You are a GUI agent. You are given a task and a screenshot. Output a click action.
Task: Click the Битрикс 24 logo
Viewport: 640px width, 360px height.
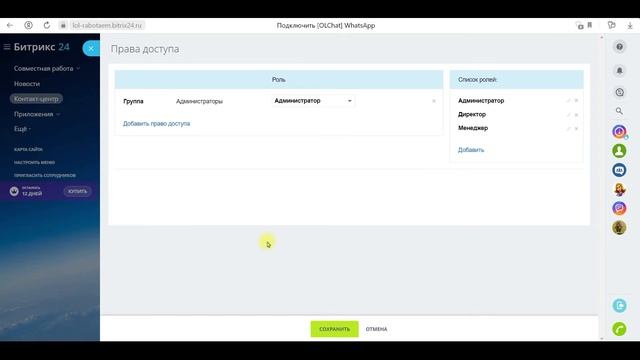42,47
